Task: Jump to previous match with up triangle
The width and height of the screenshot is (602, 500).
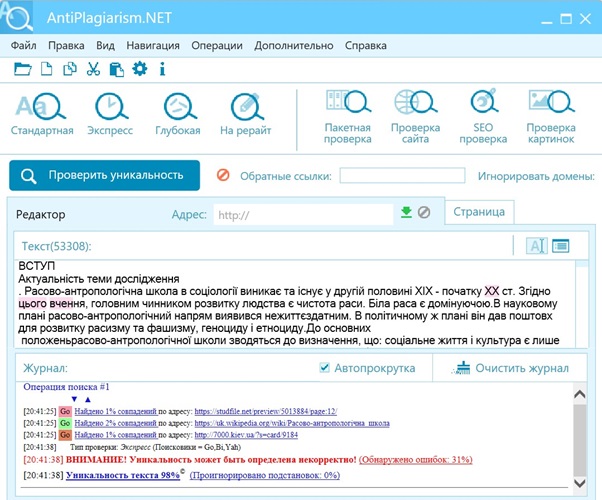Action: (88, 399)
